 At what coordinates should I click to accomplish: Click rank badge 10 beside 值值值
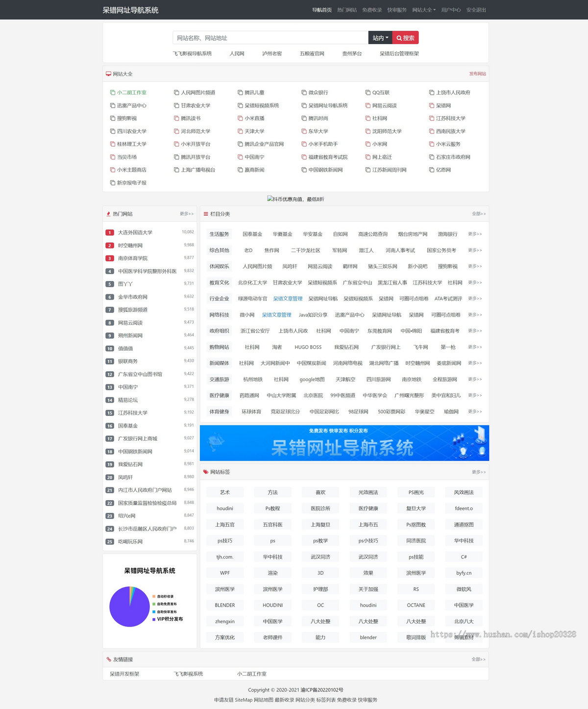110,349
